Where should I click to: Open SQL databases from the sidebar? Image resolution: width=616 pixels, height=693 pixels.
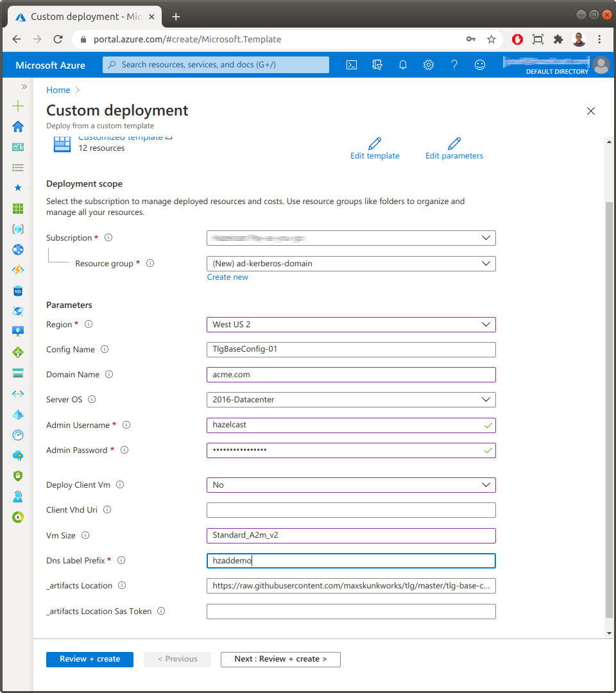(x=17, y=291)
